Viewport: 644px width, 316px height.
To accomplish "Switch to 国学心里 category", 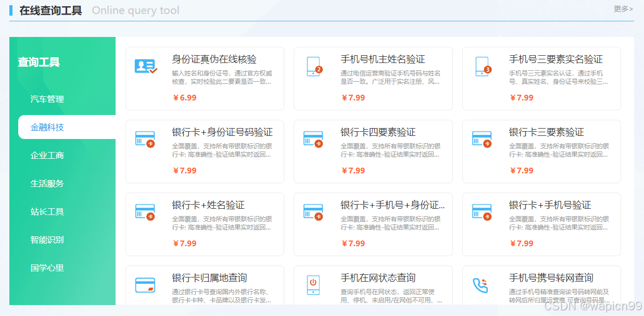I will [47, 268].
